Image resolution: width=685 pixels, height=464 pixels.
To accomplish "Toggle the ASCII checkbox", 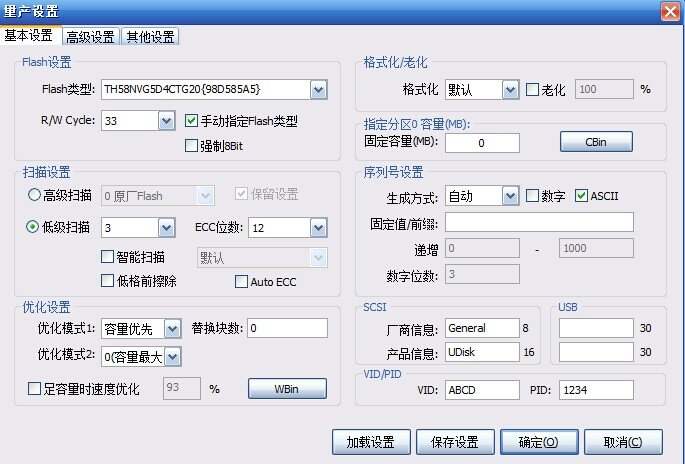I will coord(582,195).
